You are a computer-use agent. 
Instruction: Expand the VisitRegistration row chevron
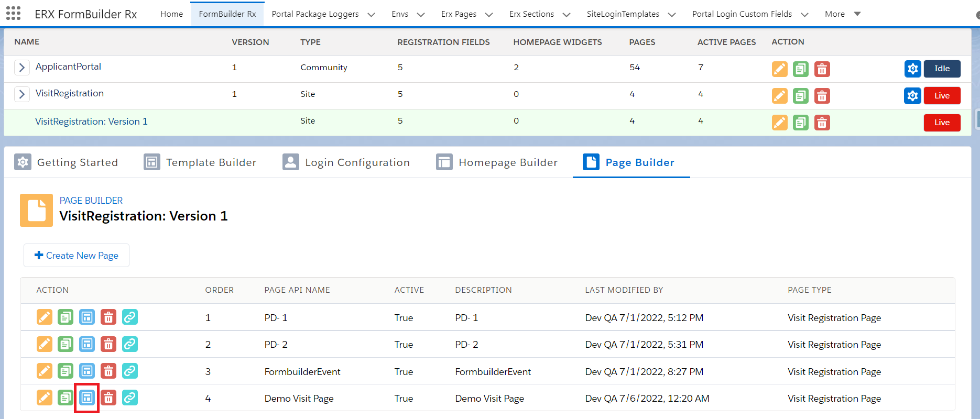(21, 94)
